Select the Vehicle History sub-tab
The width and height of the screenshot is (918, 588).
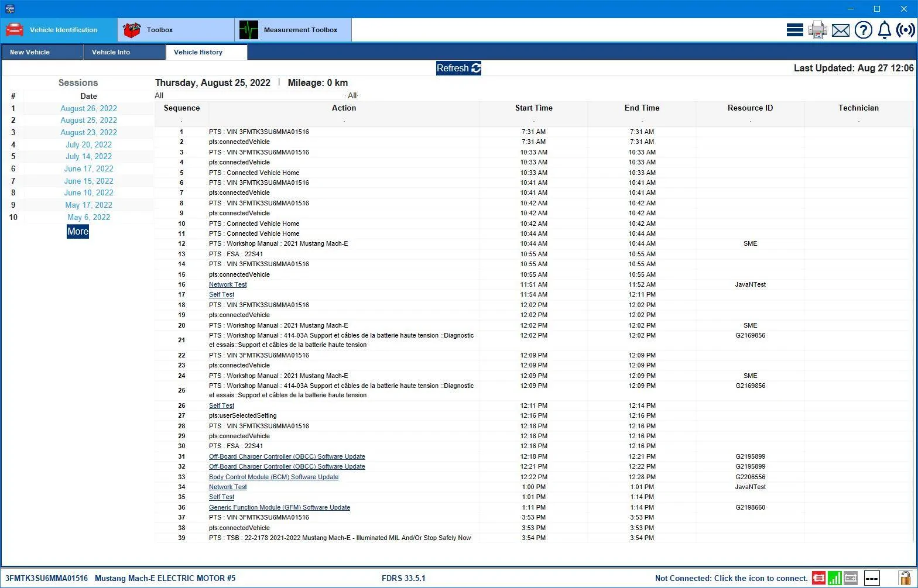click(207, 52)
